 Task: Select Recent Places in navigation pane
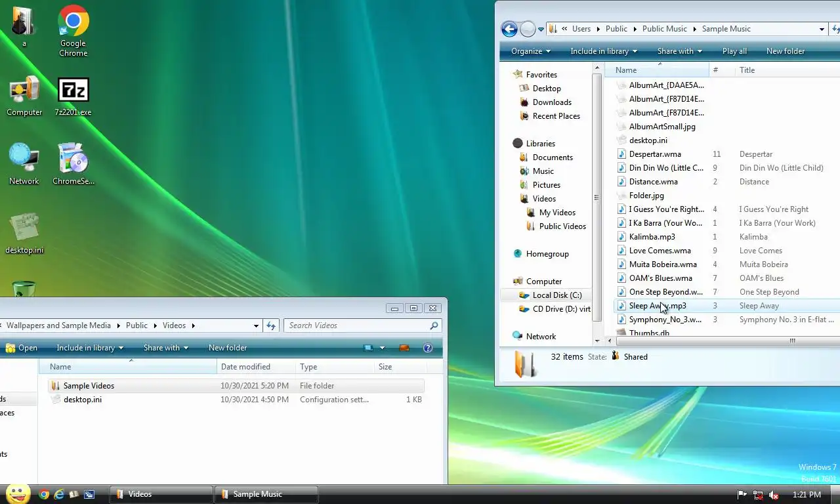tap(556, 116)
